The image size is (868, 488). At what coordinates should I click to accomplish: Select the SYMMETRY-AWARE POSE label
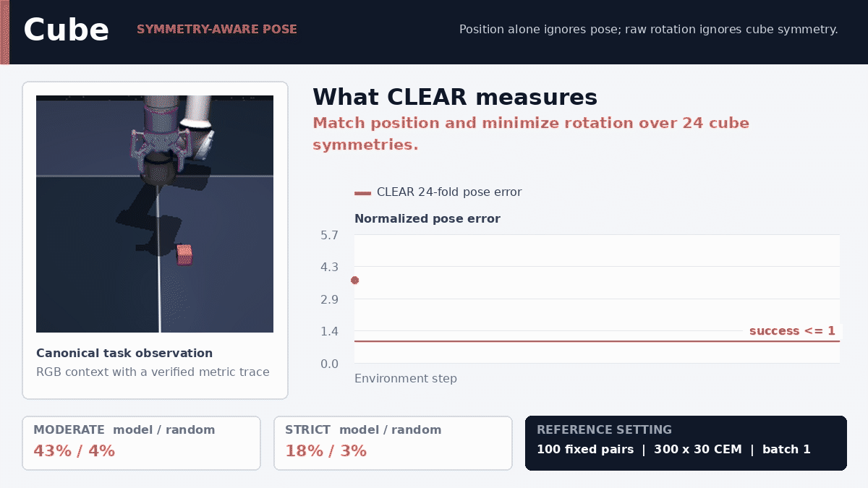[x=216, y=30]
